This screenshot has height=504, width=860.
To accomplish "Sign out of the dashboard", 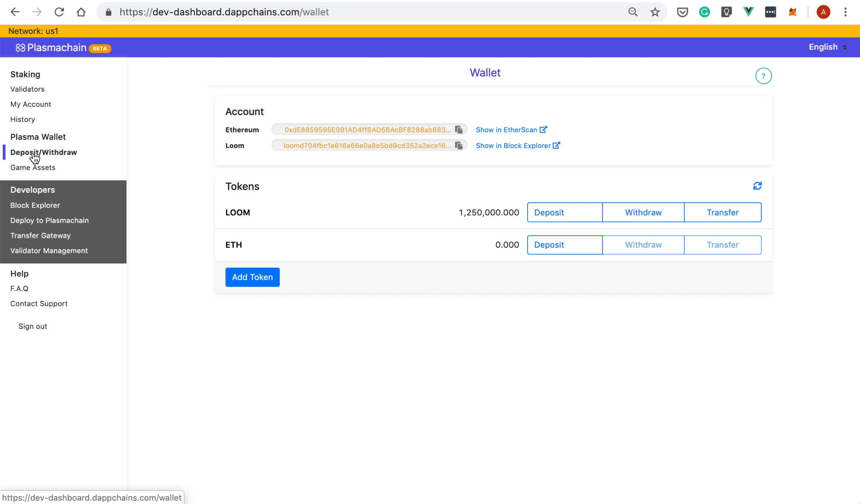I will (x=33, y=326).
